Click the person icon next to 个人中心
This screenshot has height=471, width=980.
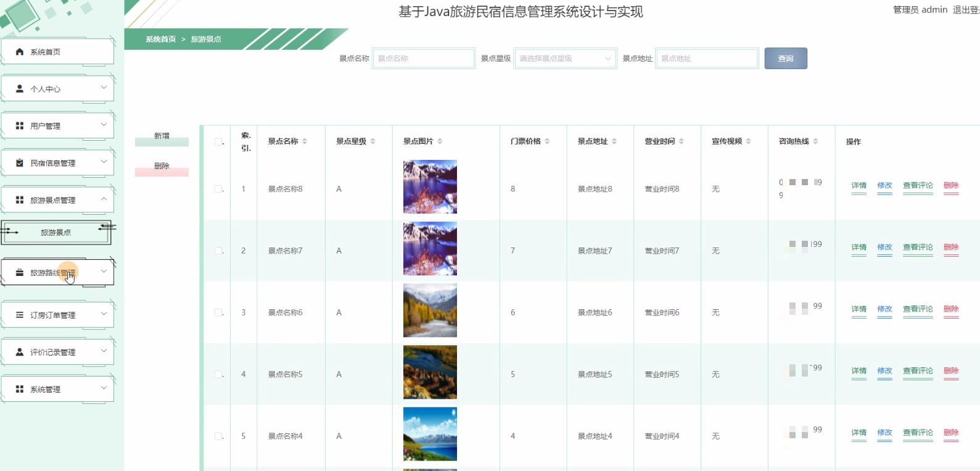tap(20, 89)
